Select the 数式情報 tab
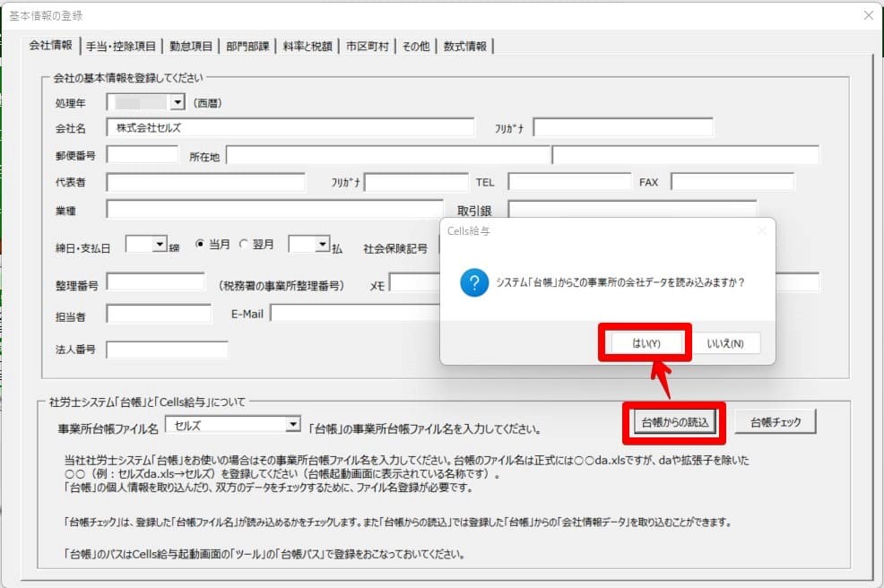The width and height of the screenshot is (884, 588). point(464,47)
